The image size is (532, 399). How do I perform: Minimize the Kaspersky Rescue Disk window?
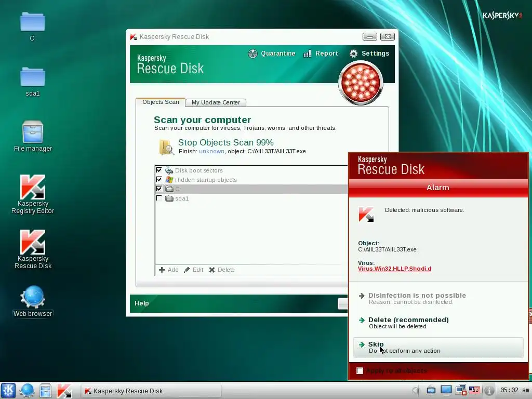[x=370, y=37]
